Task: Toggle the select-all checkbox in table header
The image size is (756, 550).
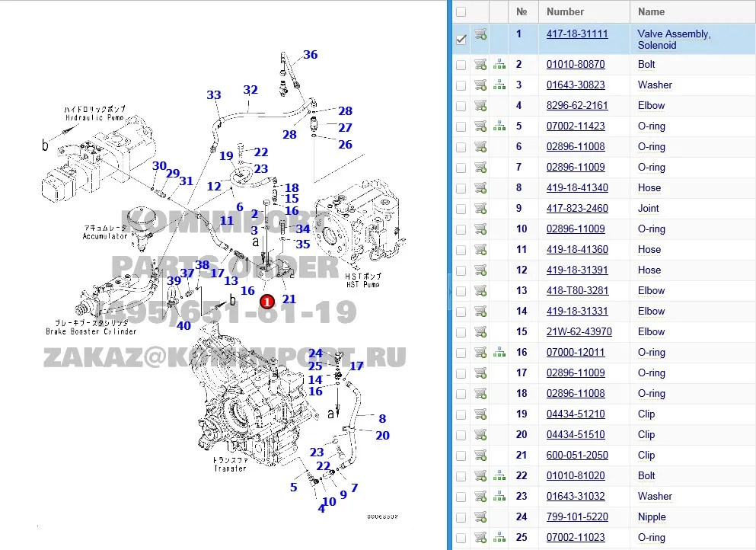Action: (x=461, y=12)
